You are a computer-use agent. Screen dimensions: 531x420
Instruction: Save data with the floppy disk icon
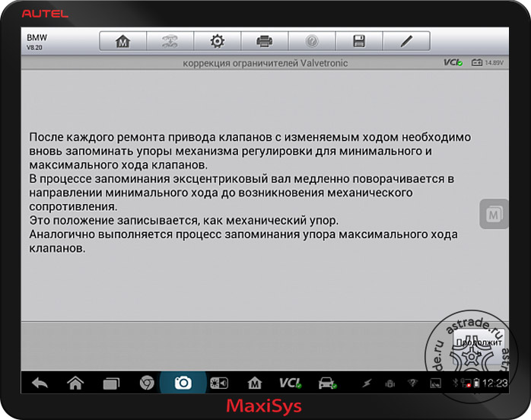[359, 41]
